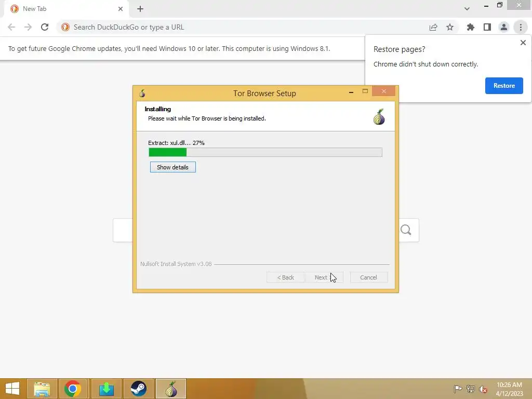
Task: Toggle Chrome side panel icon
Action: click(487, 27)
